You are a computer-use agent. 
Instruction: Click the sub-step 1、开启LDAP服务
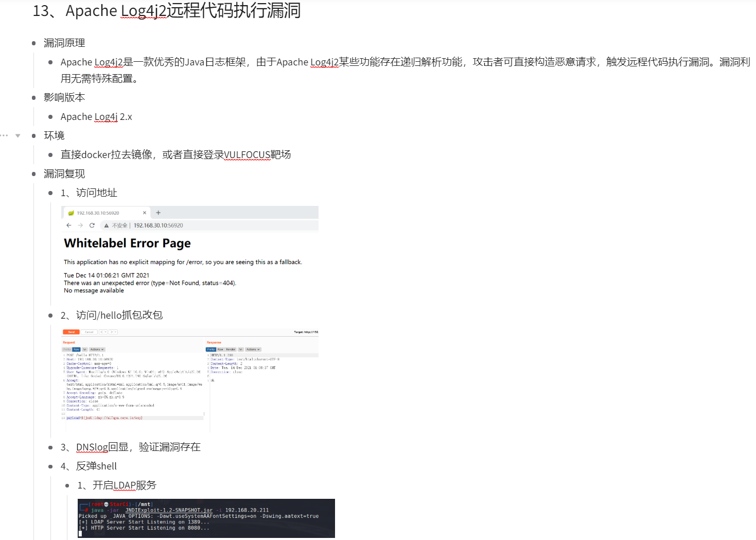coord(117,485)
